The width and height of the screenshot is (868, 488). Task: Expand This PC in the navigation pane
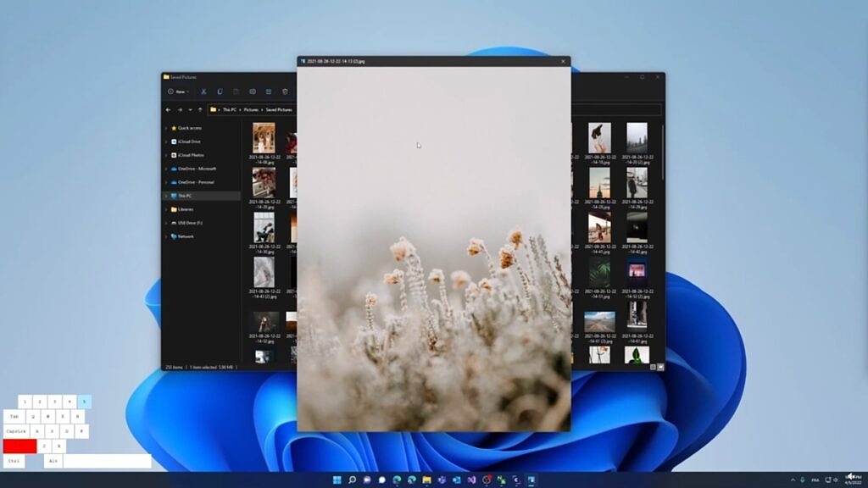(x=166, y=193)
